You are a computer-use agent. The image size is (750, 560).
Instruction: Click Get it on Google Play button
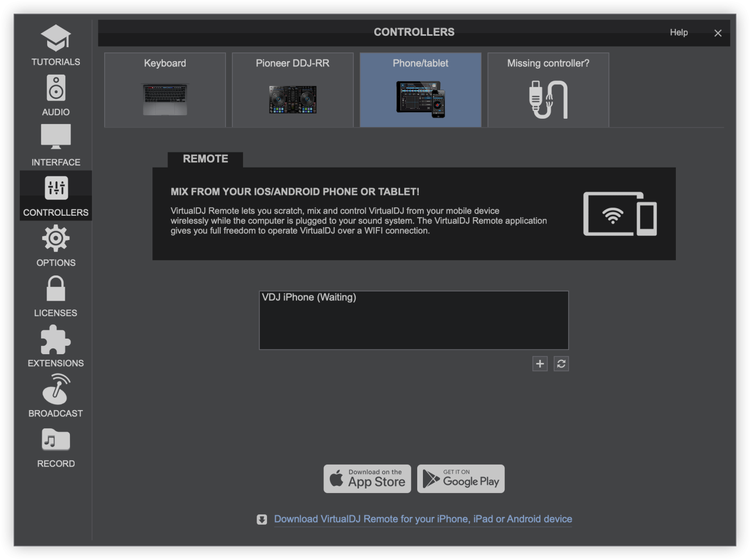461,479
